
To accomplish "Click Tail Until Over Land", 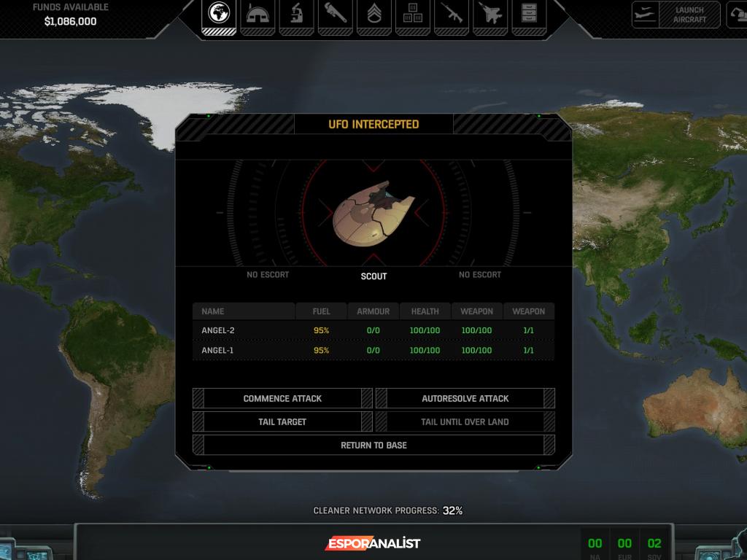I will coord(465,422).
